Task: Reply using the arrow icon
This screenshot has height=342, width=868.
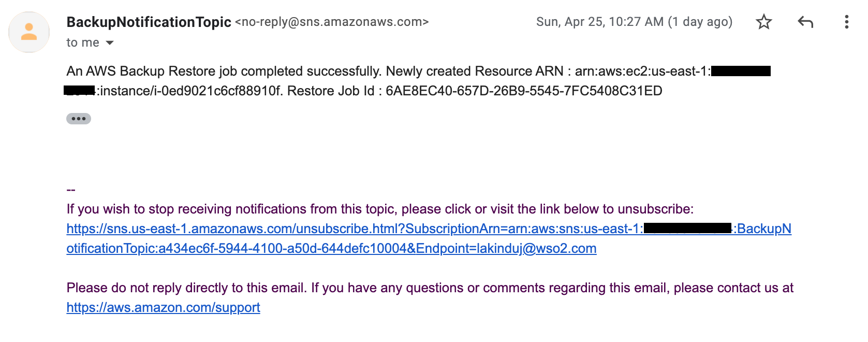Action: pos(805,22)
